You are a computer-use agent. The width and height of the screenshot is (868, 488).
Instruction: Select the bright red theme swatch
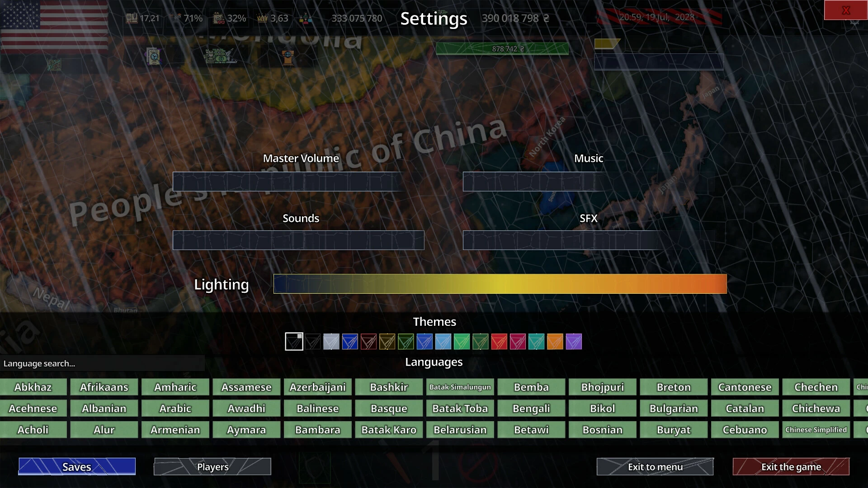pyautogui.click(x=499, y=342)
